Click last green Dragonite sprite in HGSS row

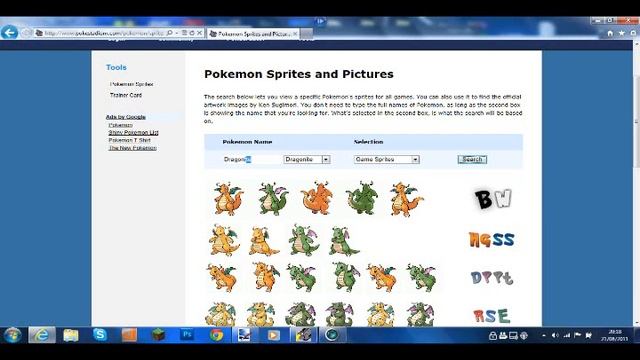click(344, 241)
